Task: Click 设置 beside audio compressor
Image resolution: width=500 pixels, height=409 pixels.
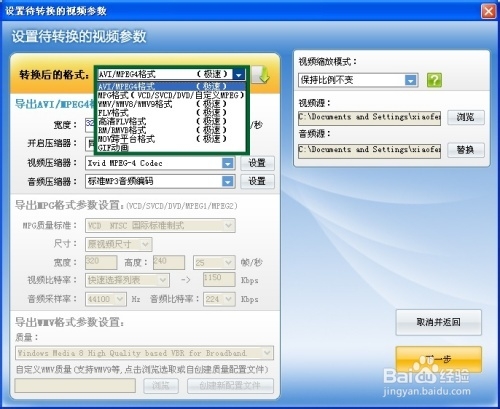Action: [x=257, y=181]
